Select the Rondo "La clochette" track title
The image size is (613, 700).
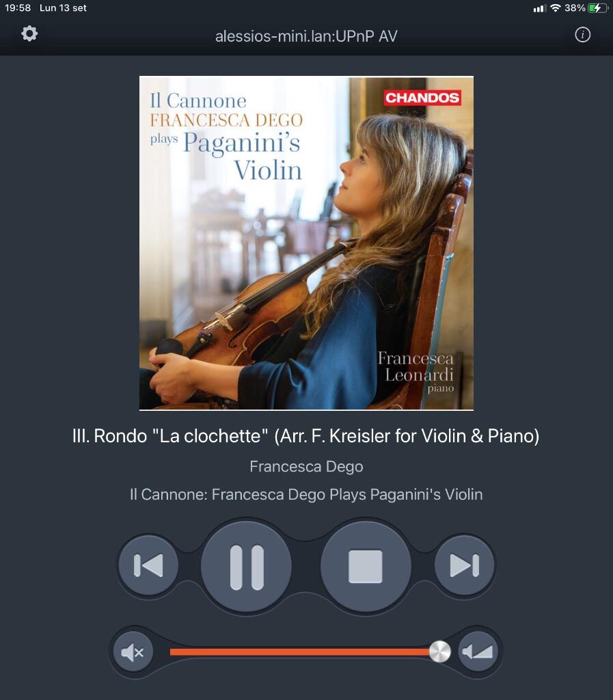click(x=305, y=435)
